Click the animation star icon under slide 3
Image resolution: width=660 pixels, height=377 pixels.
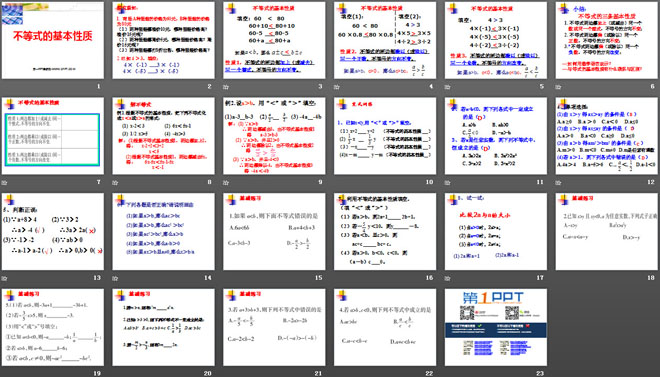pos(227,87)
